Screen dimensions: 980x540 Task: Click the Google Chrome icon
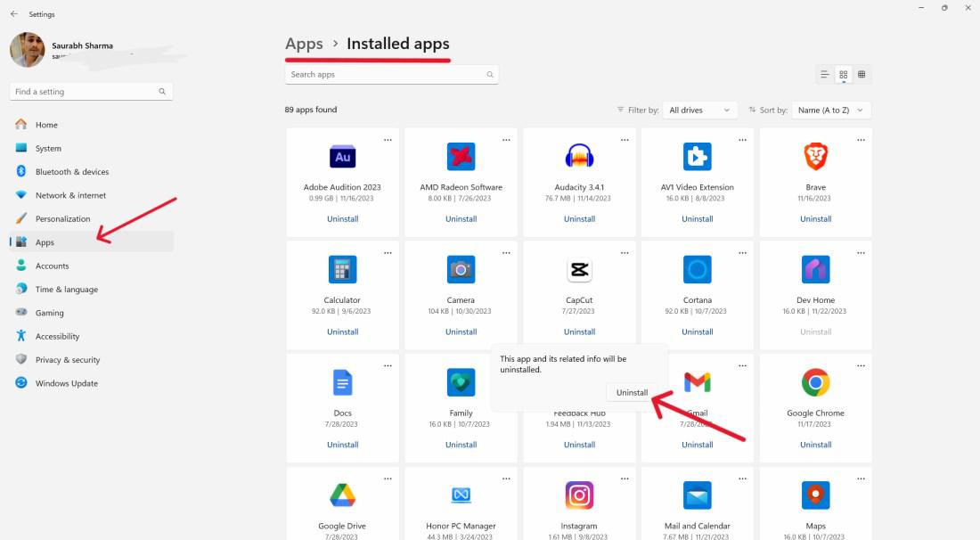coord(815,382)
